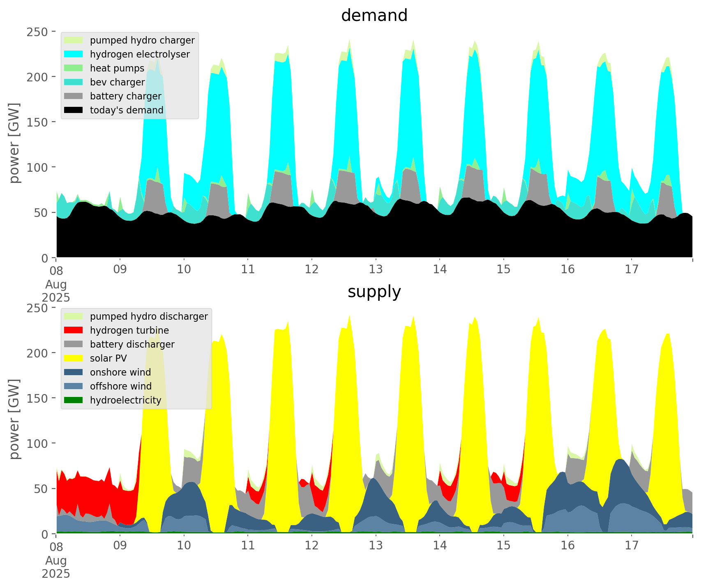Image resolution: width=701 pixels, height=588 pixels.
Task: Select the solar PV yellow legend swatch
Action: pos(74,358)
